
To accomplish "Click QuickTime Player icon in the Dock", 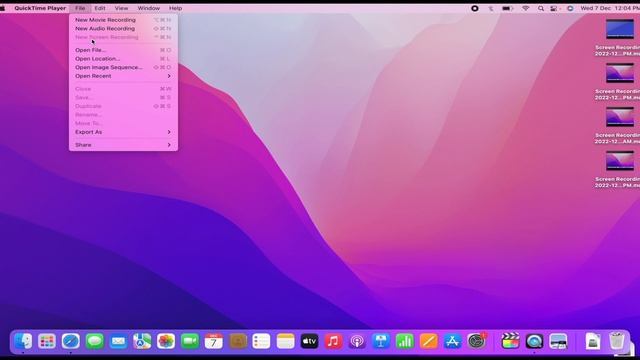I will click(x=534, y=341).
